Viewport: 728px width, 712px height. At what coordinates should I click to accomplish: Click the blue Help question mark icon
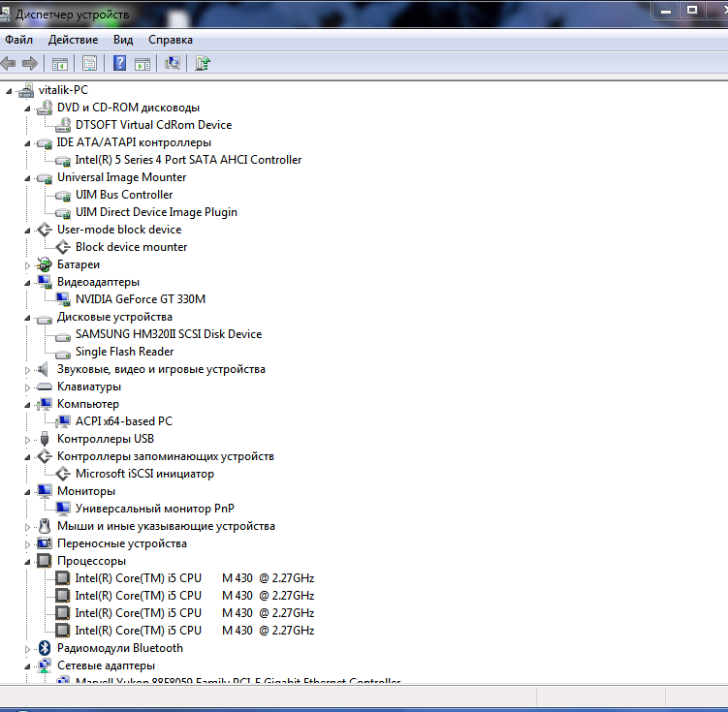pos(120,63)
